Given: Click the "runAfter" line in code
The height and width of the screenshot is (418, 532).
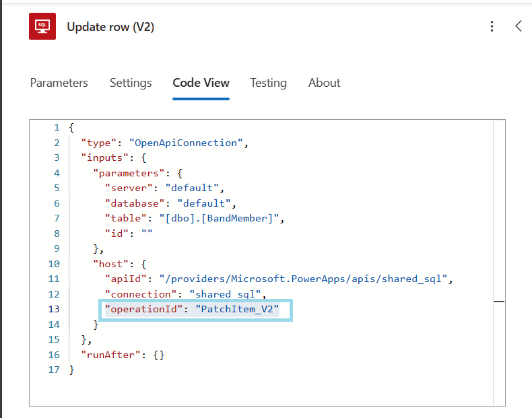Looking at the screenshot, I should [x=123, y=355].
